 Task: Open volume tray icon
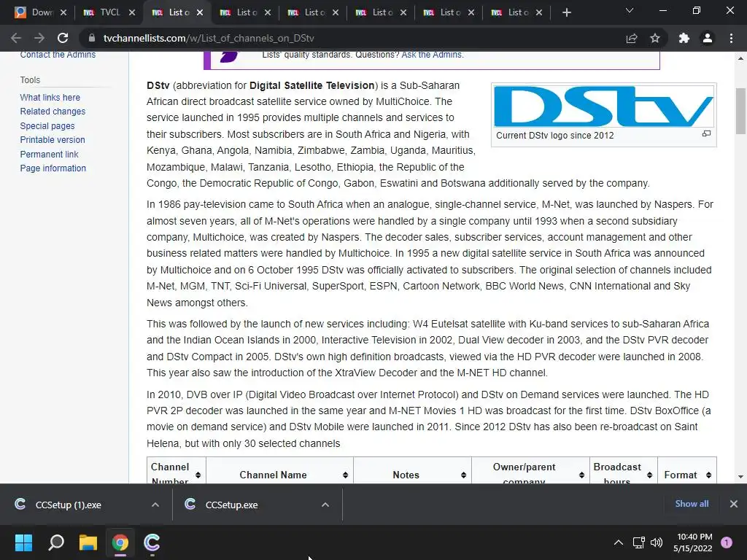(657, 542)
